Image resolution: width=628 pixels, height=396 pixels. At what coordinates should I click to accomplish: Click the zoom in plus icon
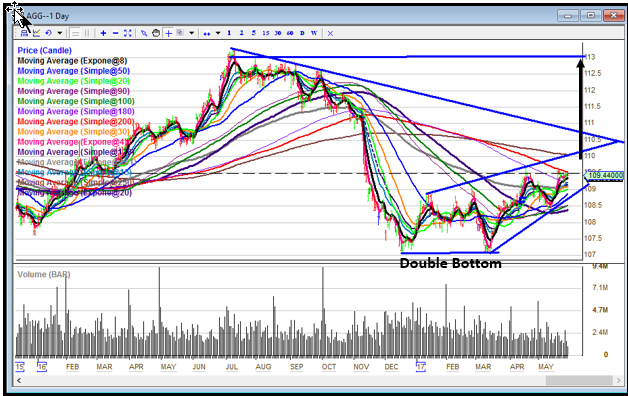(103, 33)
